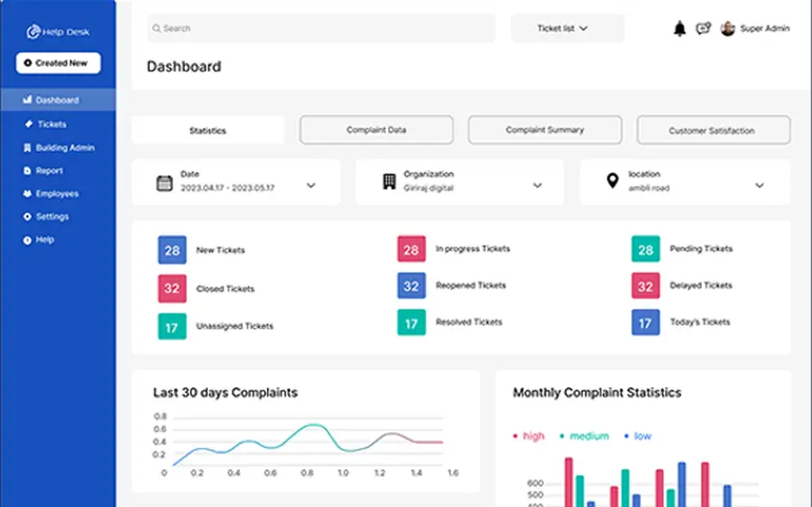Click the Search input field
The image size is (812, 507).
319,29
